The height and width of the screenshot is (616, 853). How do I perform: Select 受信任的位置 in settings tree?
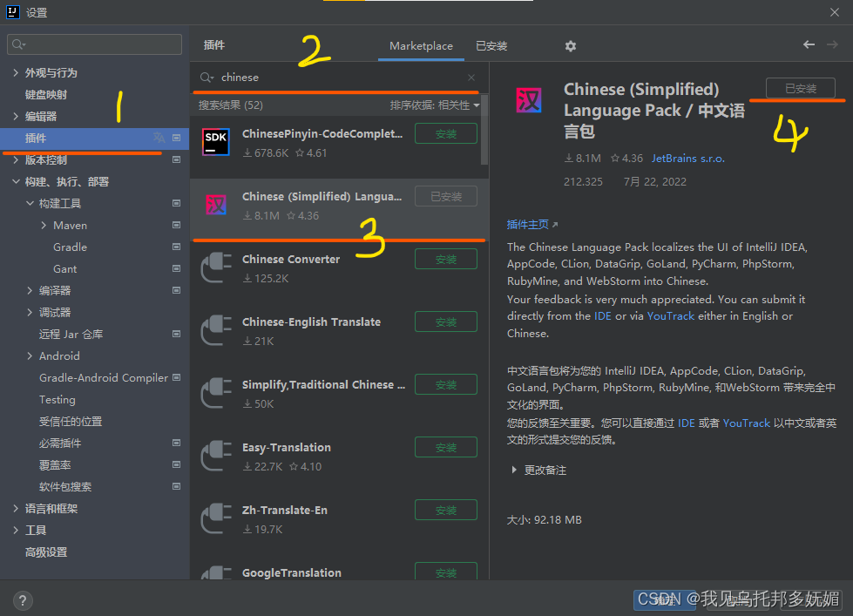[x=71, y=421]
